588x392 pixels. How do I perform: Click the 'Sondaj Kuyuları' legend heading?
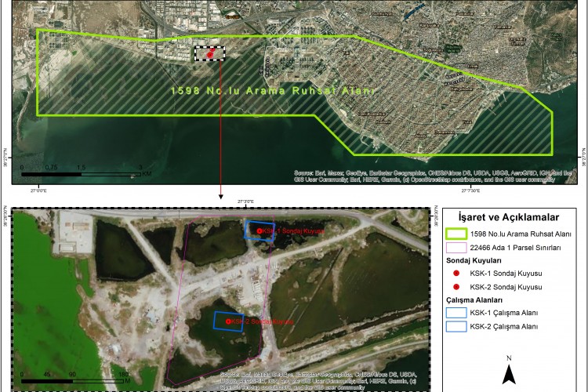click(474, 261)
